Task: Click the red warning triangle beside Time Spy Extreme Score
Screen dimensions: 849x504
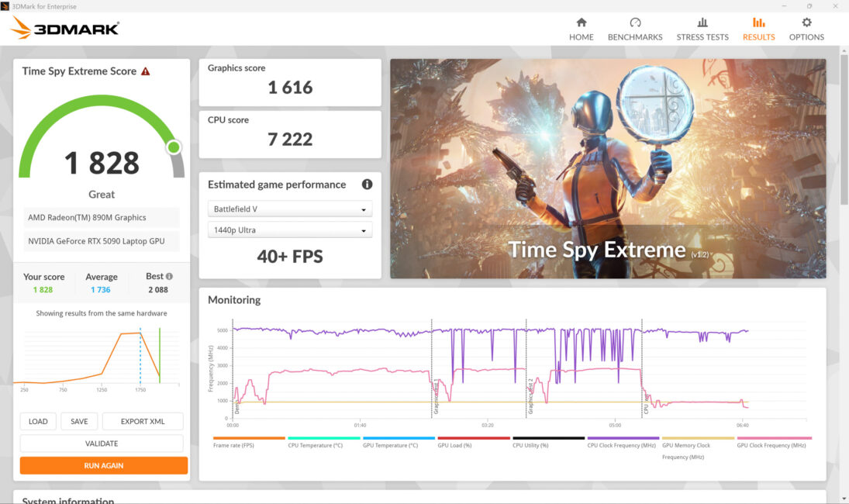Action: (146, 71)
